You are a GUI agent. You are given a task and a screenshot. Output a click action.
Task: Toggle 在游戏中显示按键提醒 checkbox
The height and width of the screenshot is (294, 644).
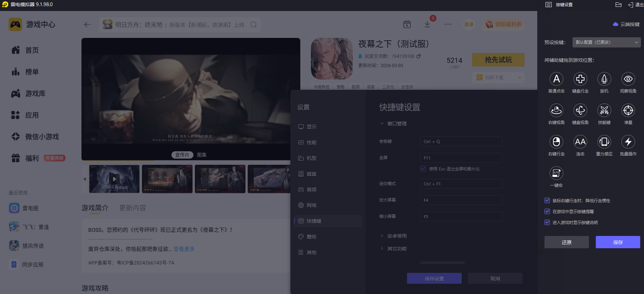coord(547,211)
